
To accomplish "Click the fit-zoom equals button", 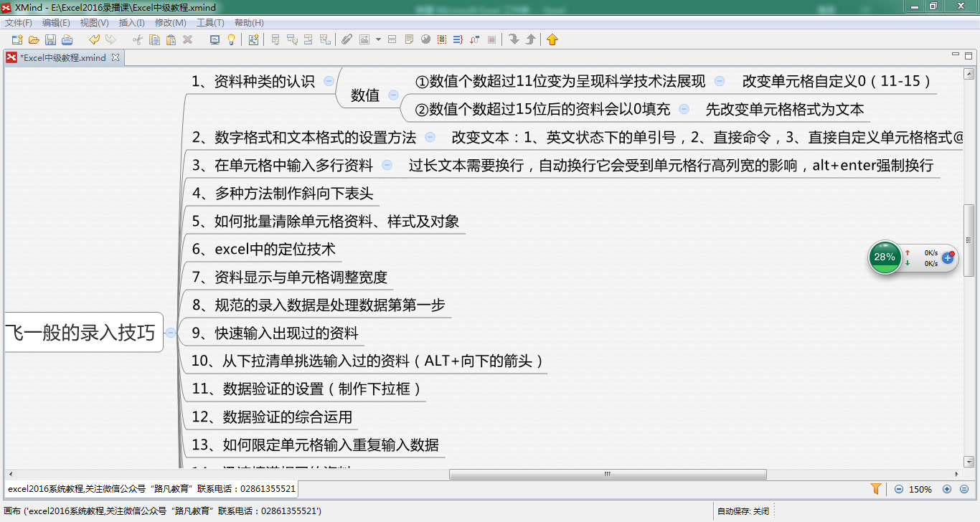I will 964,489.
